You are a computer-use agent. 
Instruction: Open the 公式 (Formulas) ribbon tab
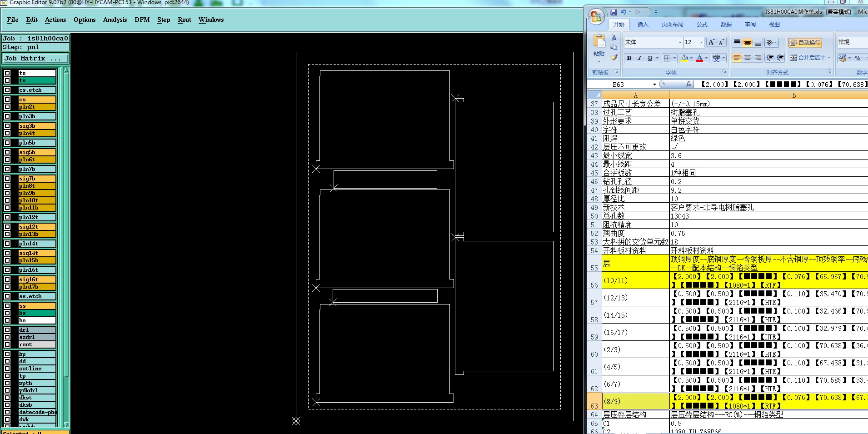[702, 25]
